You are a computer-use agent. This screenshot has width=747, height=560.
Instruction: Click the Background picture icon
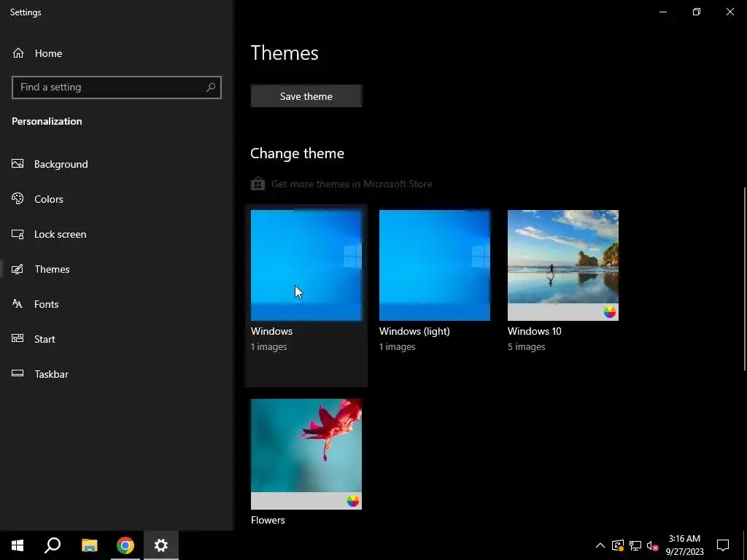pos(18,164)
